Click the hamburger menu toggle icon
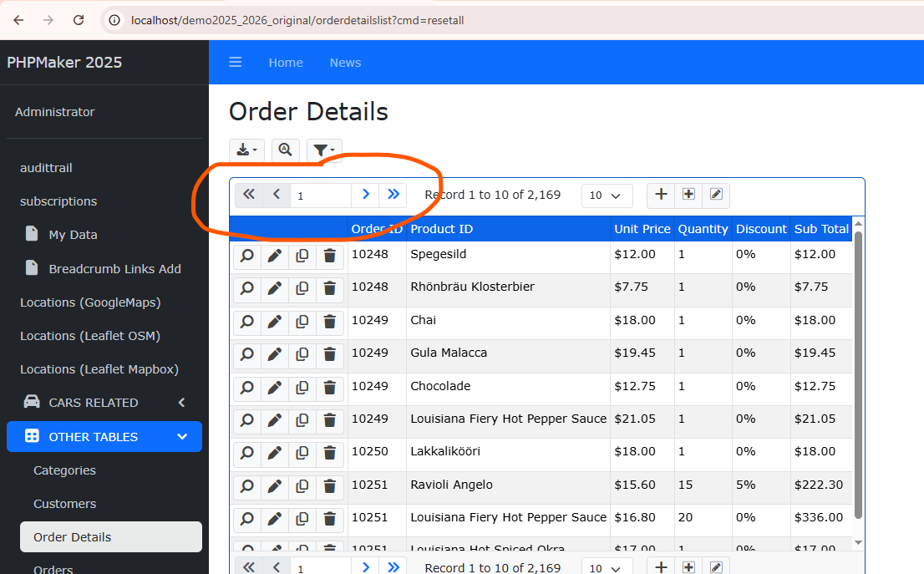This screenshot has width=924, height=574. click(x=236, y=63)
